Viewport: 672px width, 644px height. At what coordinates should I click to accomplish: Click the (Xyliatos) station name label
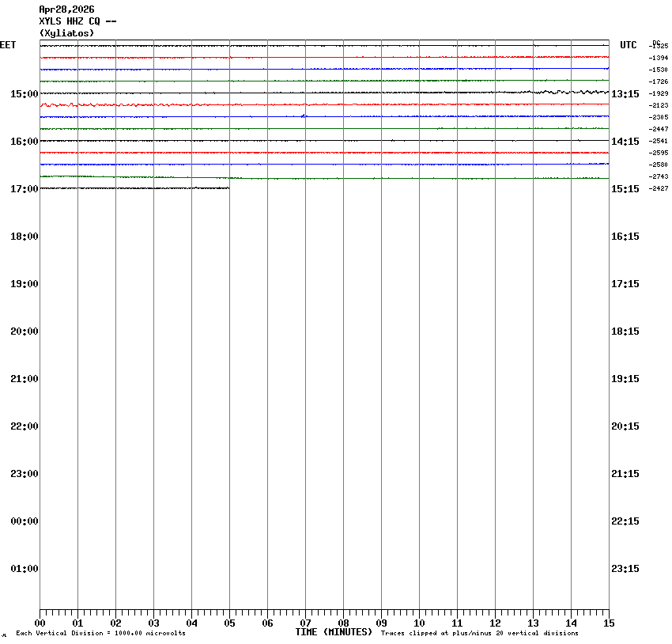(x=66, y=33)
